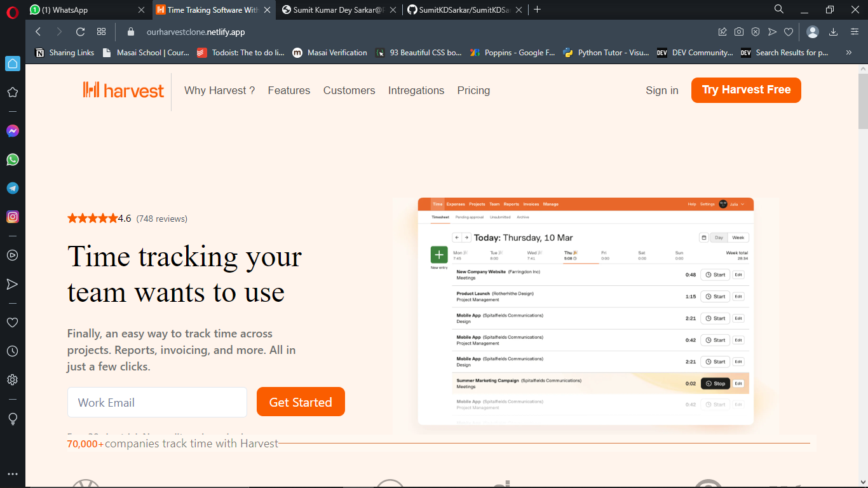Image resolution: width=868 pixels, height=488 pixels.
Task: Click the (748 reviews) text
Action: click(x=162, y=219)
